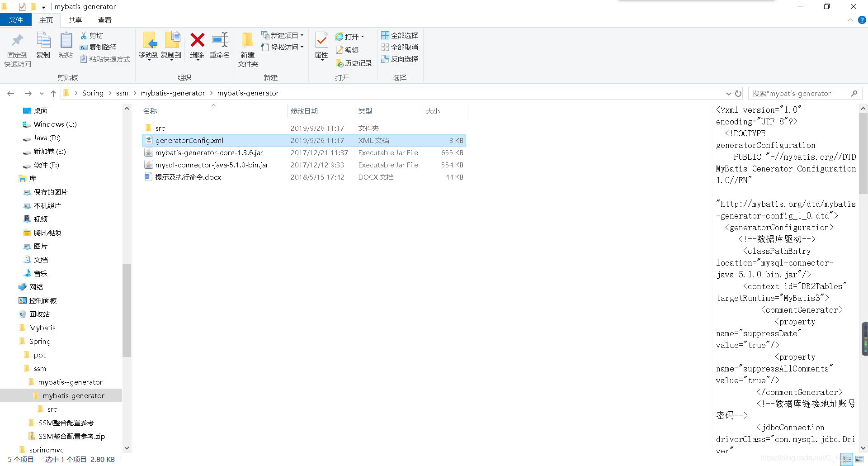The image size is (868, 466).
Task: Select generatorConfig.xml file
Action: (304, 140)
